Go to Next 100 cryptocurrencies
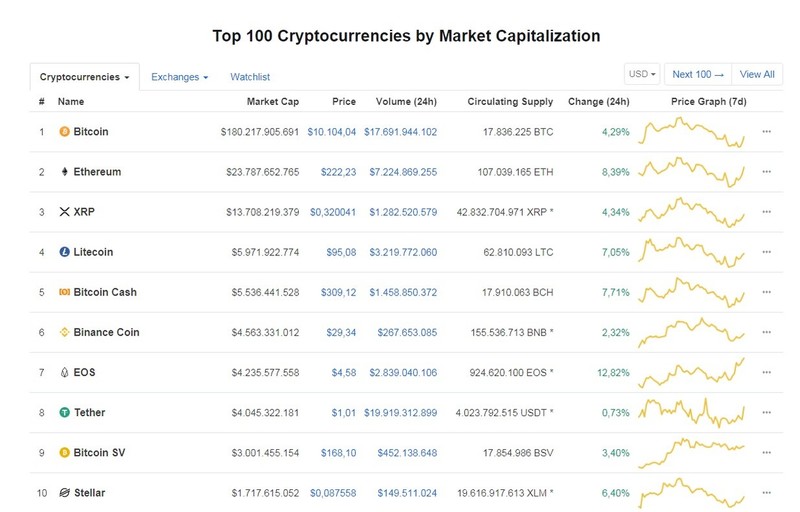This screenshot has height=512, width=800. coord(698,74)
